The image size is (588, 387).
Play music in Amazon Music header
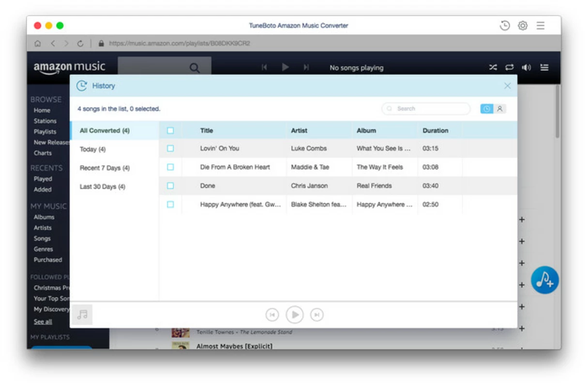coord(286,68)
